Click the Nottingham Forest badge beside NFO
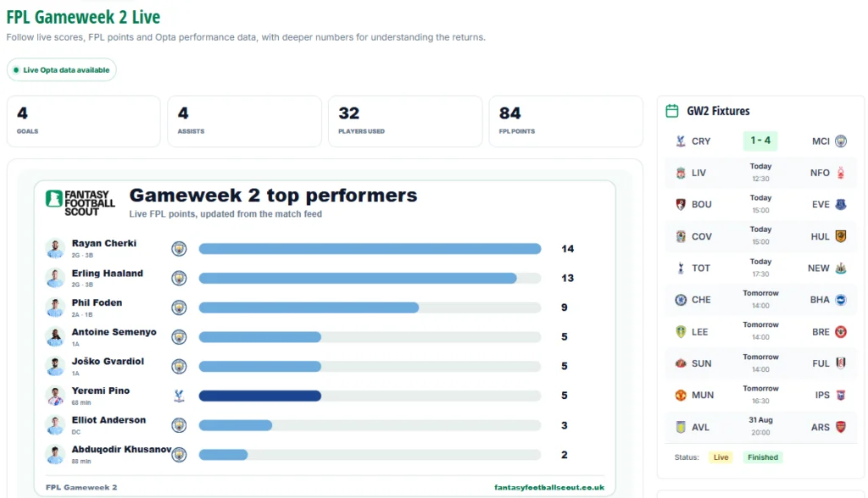The image size is (868, 498). [841, 173]
